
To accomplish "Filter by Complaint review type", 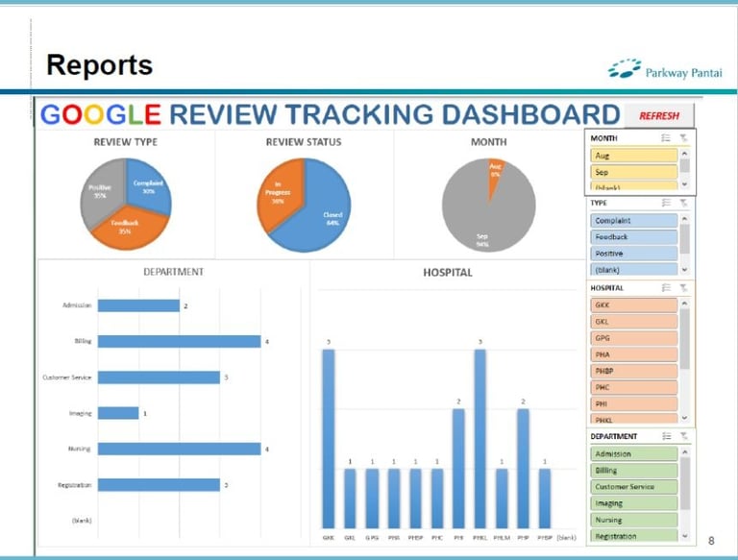I will click(x=633, y=220).
